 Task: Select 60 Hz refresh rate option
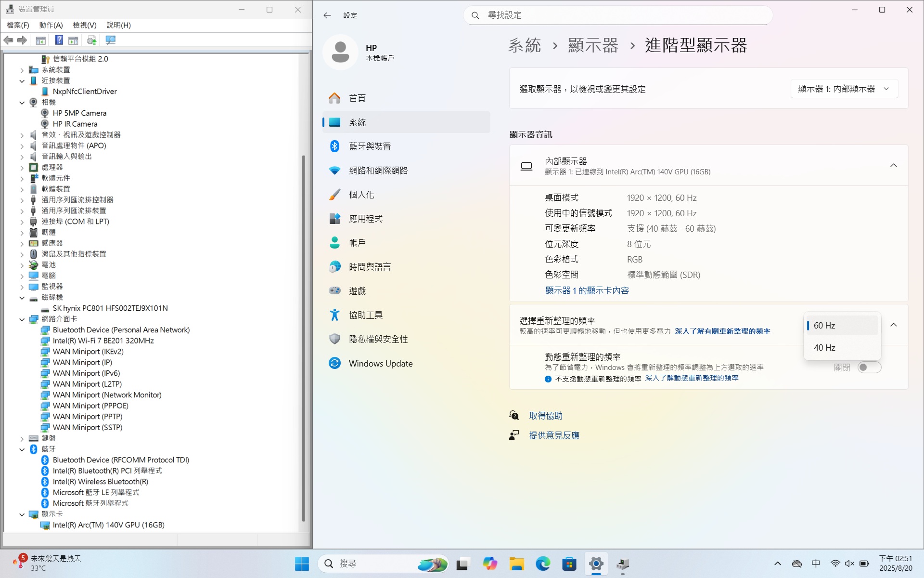pos(824,326)
